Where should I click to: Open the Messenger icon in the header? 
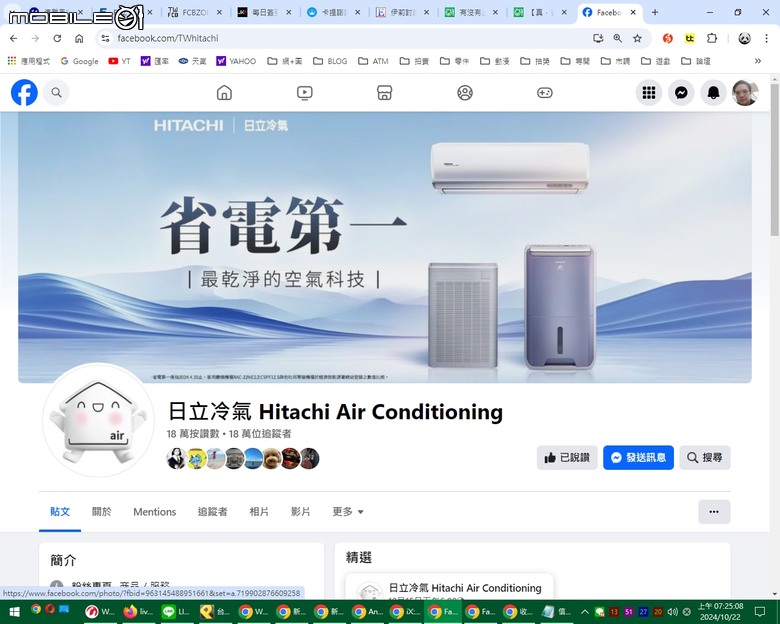[681, 93]
